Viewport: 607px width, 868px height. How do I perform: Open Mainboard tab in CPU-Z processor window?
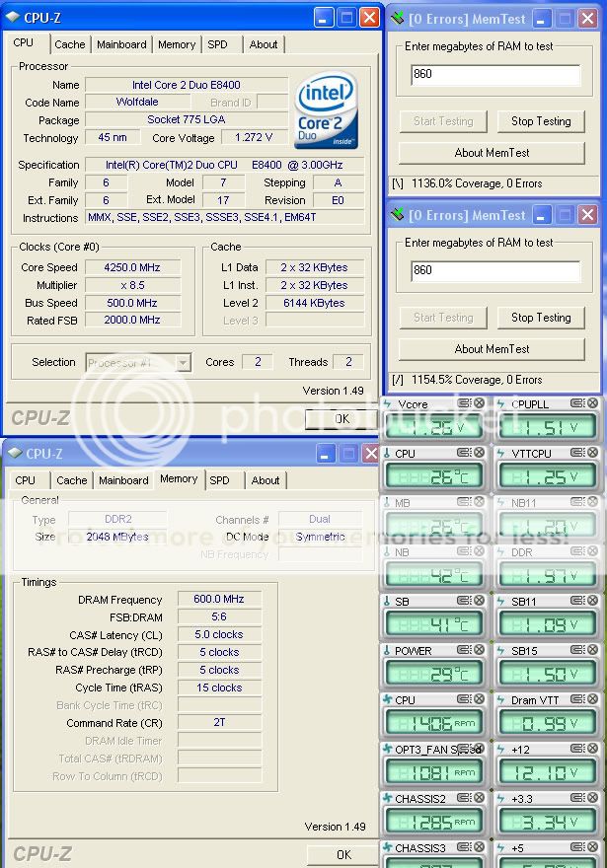(121, 44)
